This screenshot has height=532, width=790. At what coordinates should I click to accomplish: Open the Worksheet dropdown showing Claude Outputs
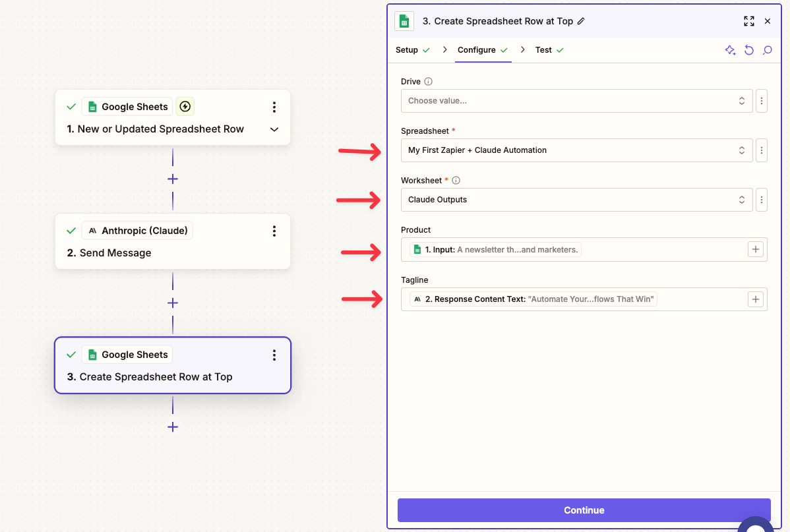577,200
